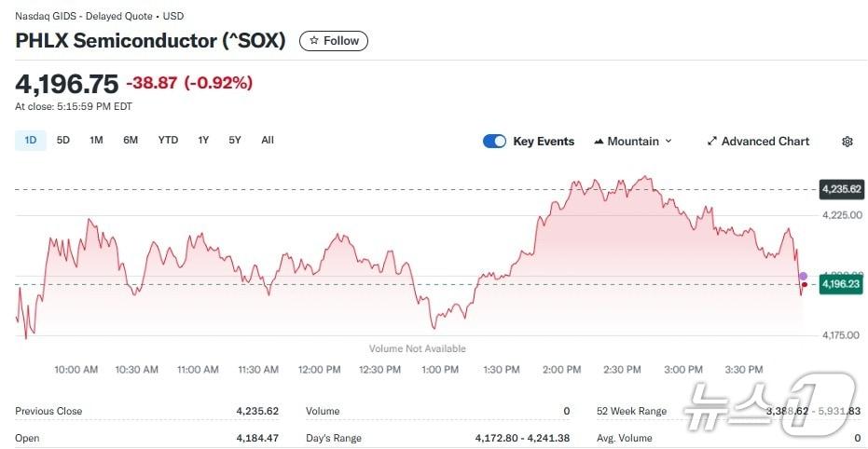This screenshot has height=449, width=868.
Task: Expand the Mountain chart style dropdown
Action: click(668, 142)
